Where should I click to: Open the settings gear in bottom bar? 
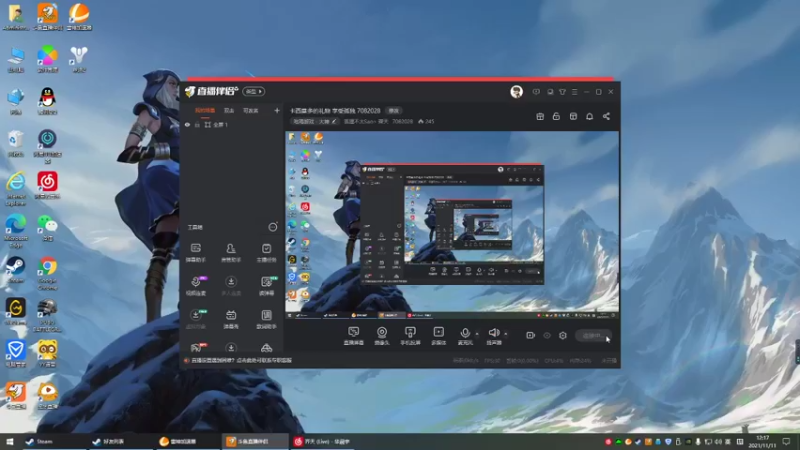563,335
